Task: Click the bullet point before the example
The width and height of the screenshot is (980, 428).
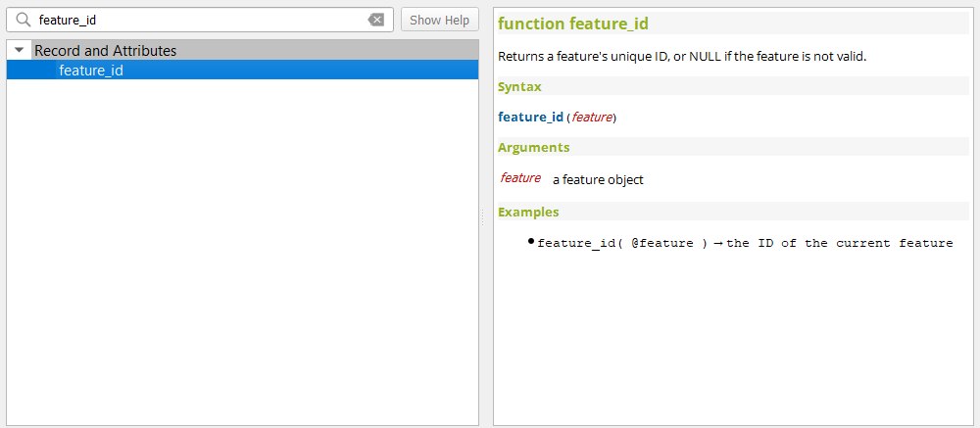Action: (531, 241)
